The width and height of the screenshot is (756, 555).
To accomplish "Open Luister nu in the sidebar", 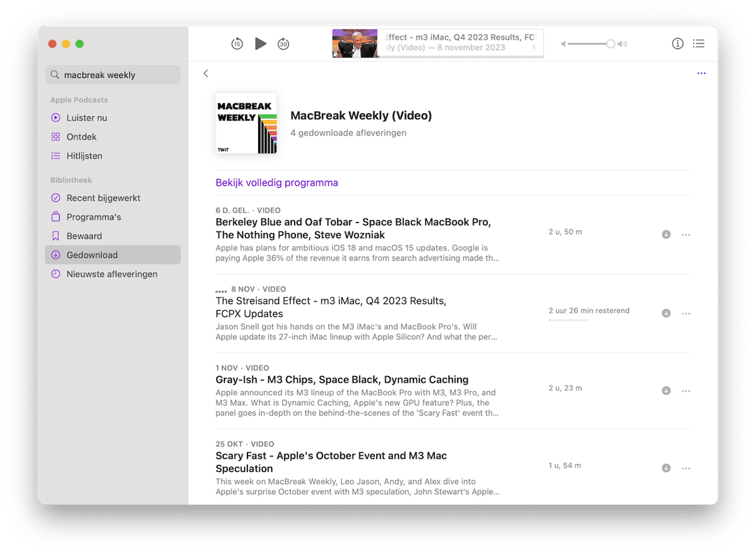I will (x=86, y=117).
